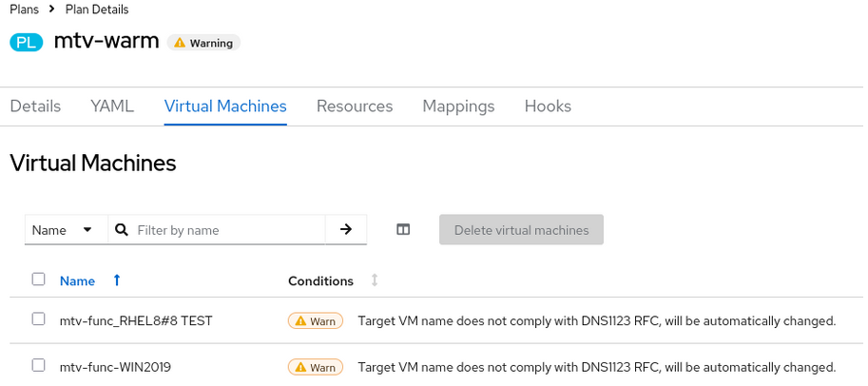Click Delete virtual machines button
Viewport: 868px width, 386px height.
coord(521,230)
